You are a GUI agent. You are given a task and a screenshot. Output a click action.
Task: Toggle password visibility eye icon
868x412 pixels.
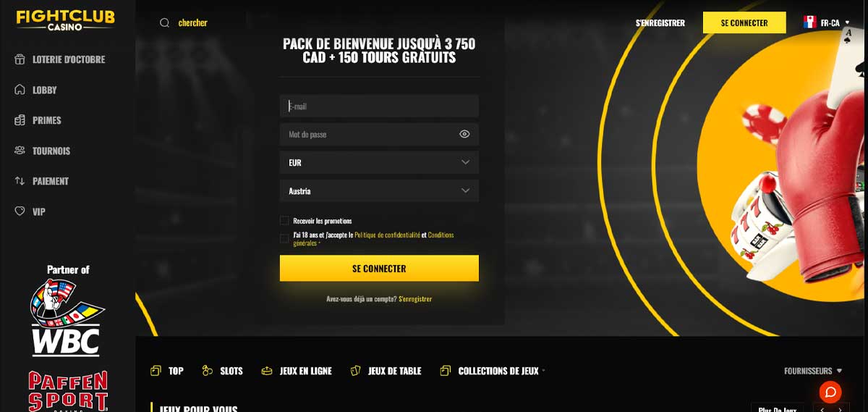click(x=464, y=134)
